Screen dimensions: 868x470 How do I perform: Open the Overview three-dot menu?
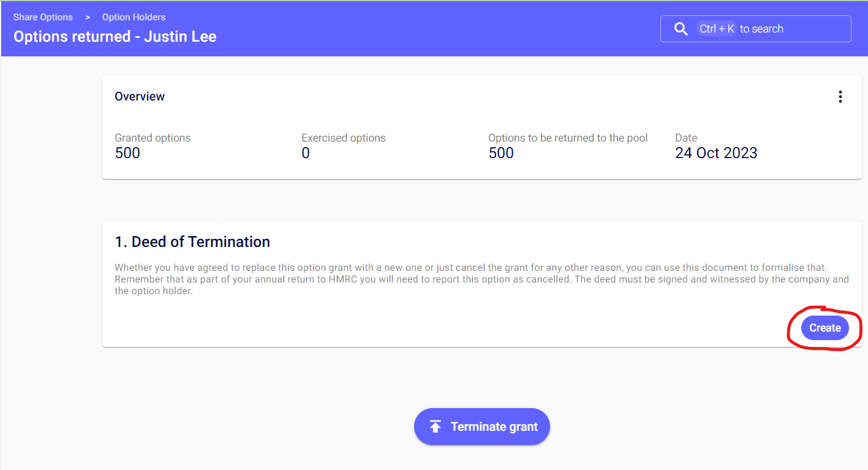tap(840, 97)
